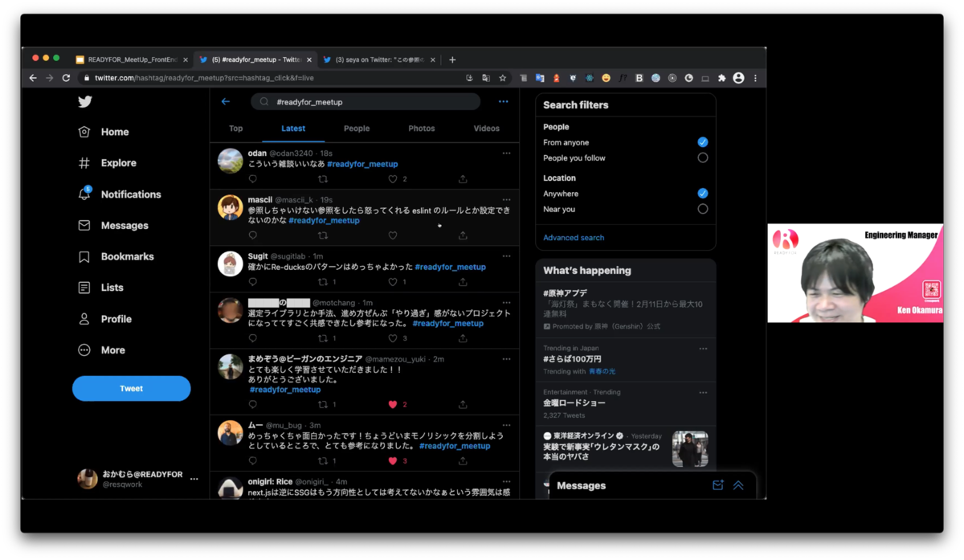
Task: Open Profile in the sidebar
Action: (104, 319)
